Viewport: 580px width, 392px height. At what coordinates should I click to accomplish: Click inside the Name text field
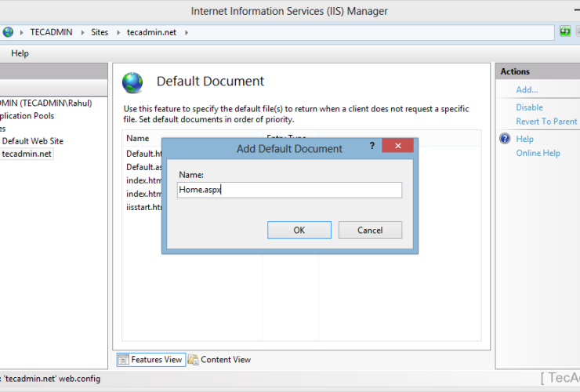[x=290, y=190]
